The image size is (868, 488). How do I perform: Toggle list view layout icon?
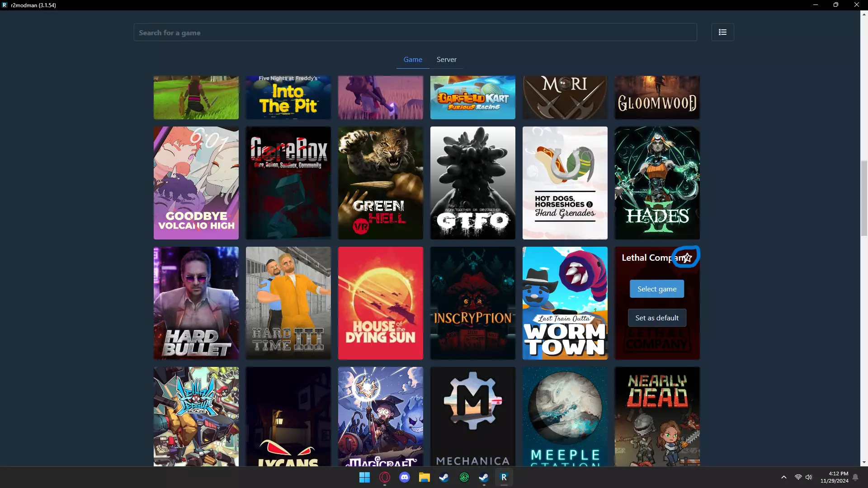pos(722,32)
